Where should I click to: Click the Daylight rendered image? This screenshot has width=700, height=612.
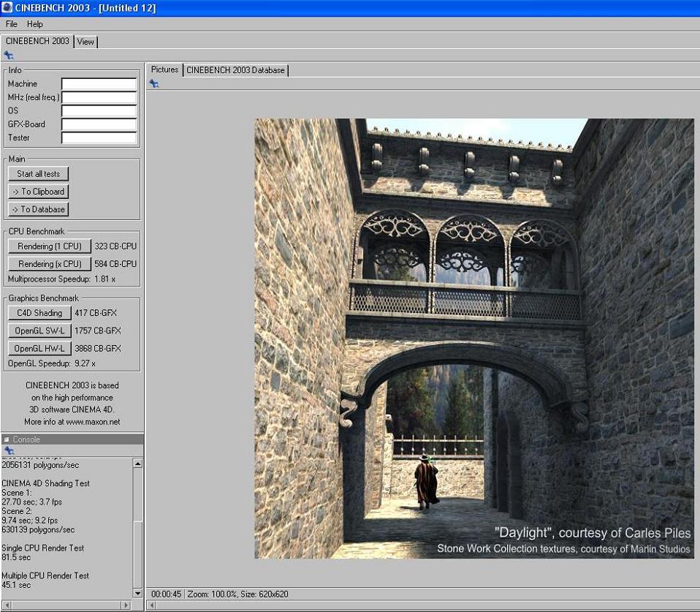click(474, 339)
